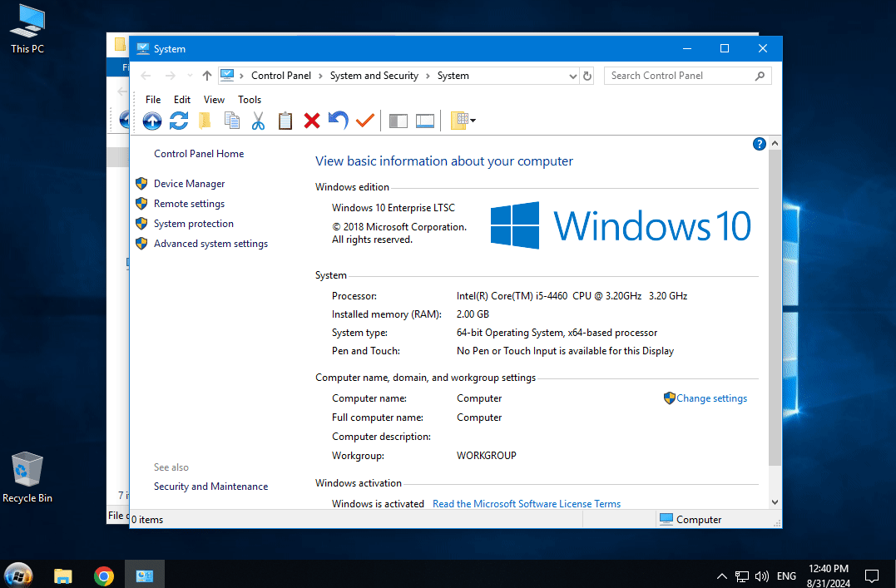Click the '0 items' status bar text

point(147,520)
